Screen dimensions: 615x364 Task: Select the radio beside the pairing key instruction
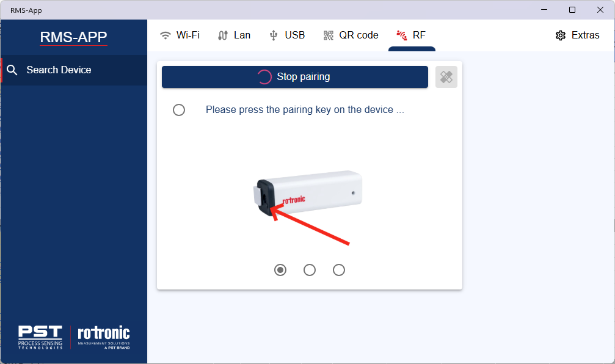pos(179,110)
